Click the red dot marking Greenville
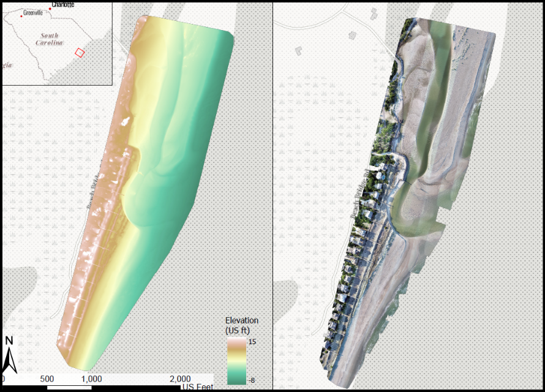The image size is (545, 392). pyautogui.click(x=21, y=15)
